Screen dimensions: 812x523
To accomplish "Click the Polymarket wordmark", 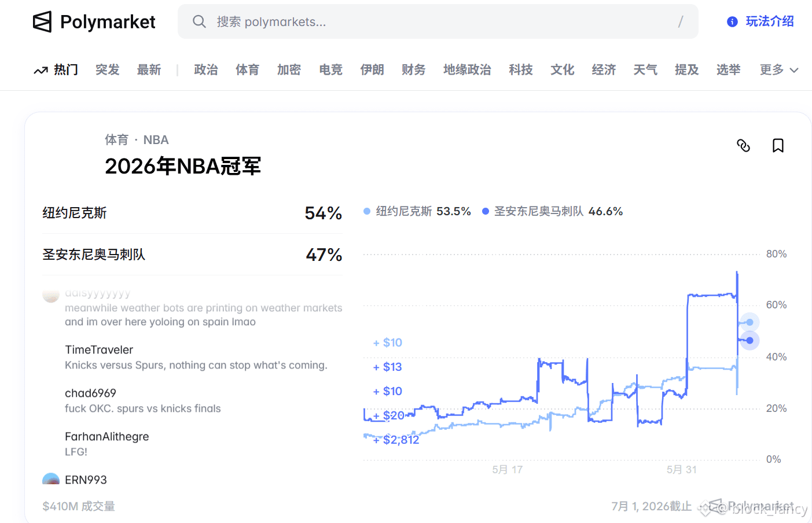I will [x=108, y=22].
